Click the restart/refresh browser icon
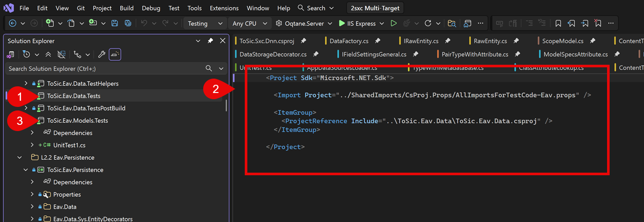The height and width of the screenshot is (222, 644). click(x=427, y=23)
